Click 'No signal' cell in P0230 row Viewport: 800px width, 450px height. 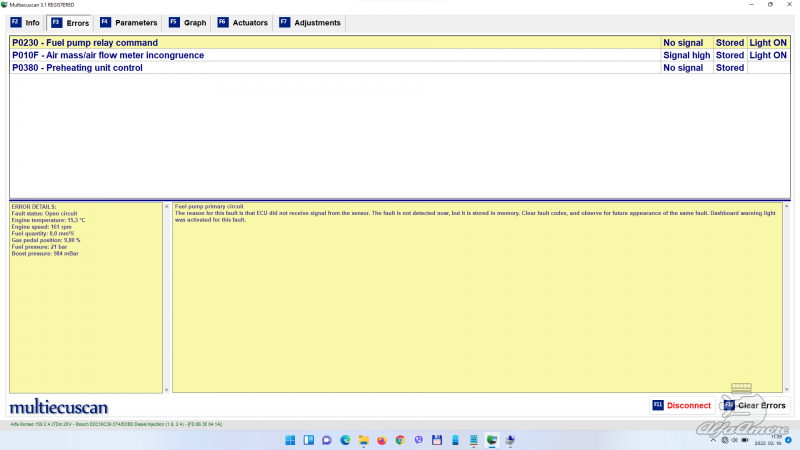[686, 43]
